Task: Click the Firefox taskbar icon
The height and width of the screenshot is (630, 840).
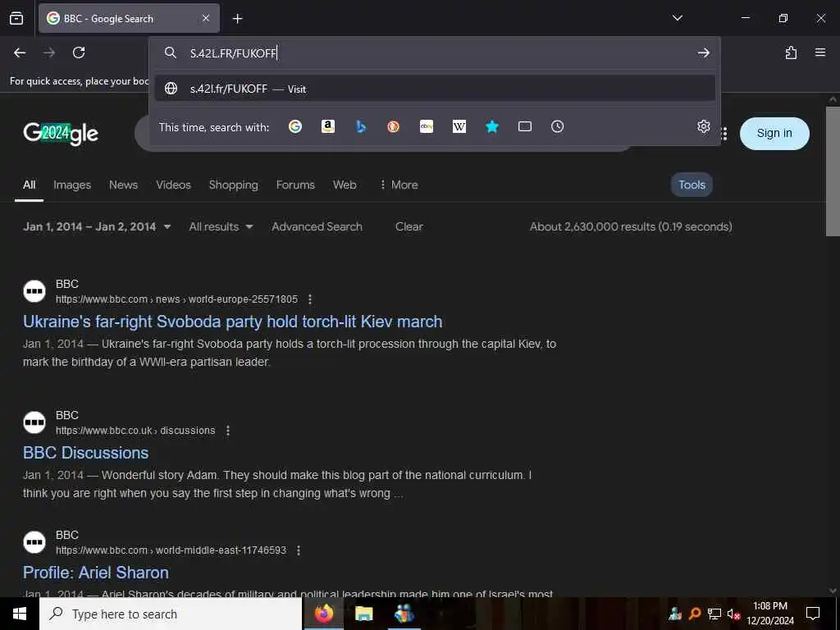Action: click(x=323, y=614)
